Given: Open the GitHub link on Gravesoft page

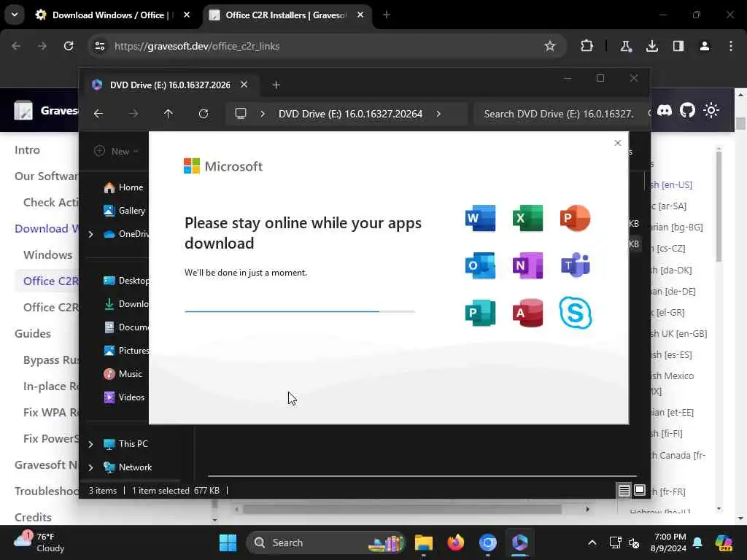Looking at the screenshot, I should (x=687, y=111).
